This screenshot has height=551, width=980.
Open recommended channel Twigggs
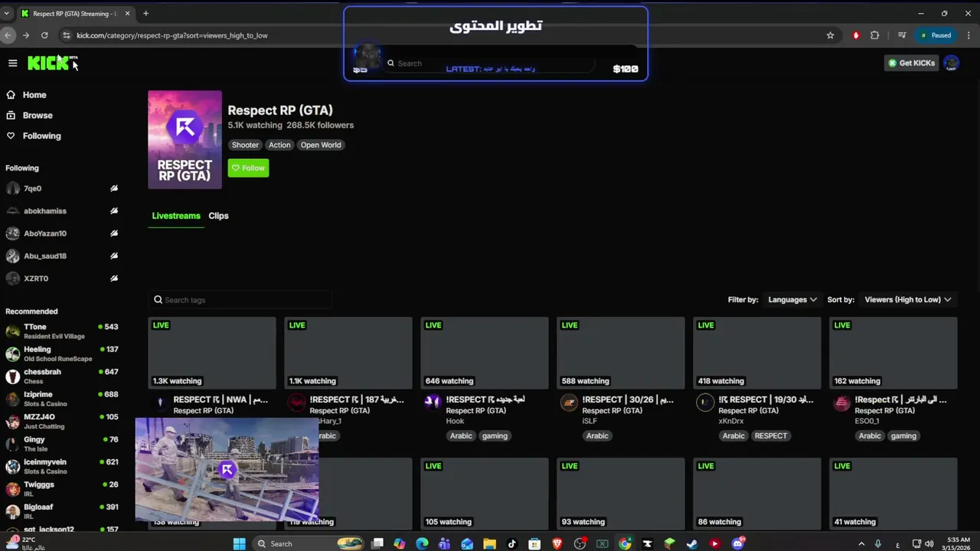[x=61, y=489]
